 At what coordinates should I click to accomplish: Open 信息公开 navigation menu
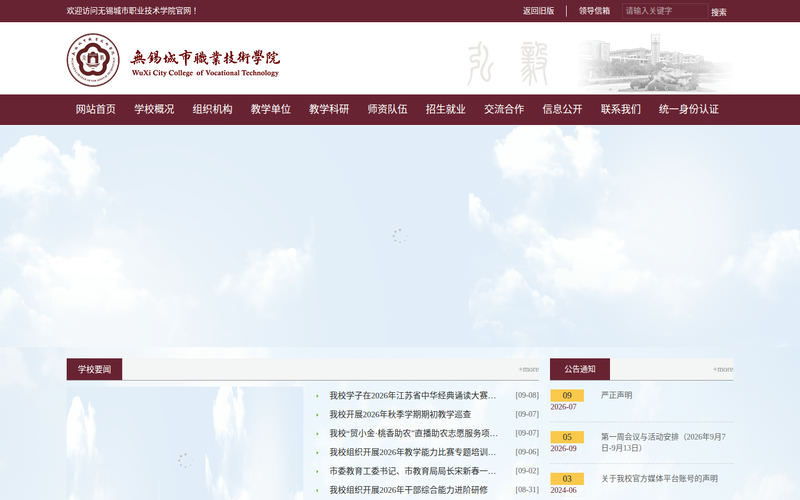[x=562, y=109]
